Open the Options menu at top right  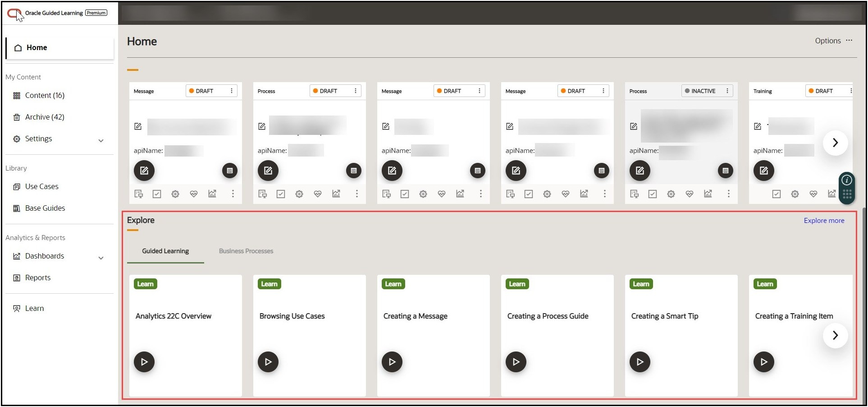pos(833,41)
